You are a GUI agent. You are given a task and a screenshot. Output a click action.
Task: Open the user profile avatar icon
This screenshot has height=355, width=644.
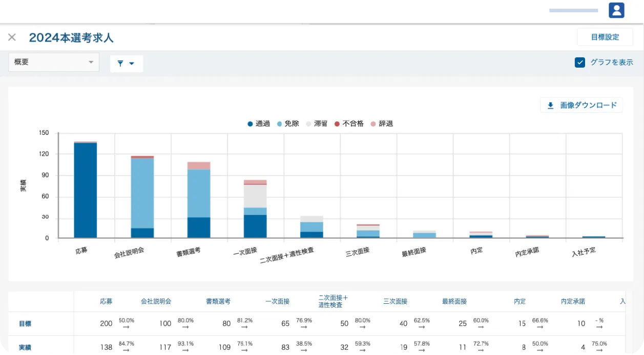[x=616, y=10]
